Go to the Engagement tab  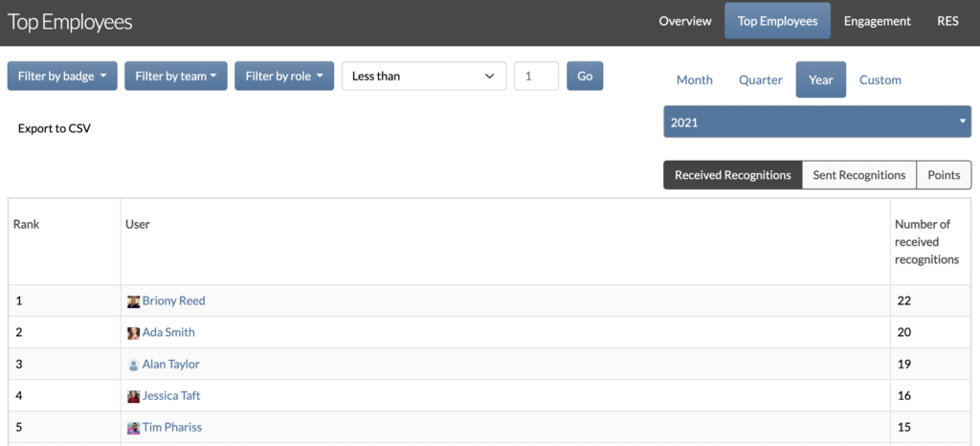click(877, 21)
